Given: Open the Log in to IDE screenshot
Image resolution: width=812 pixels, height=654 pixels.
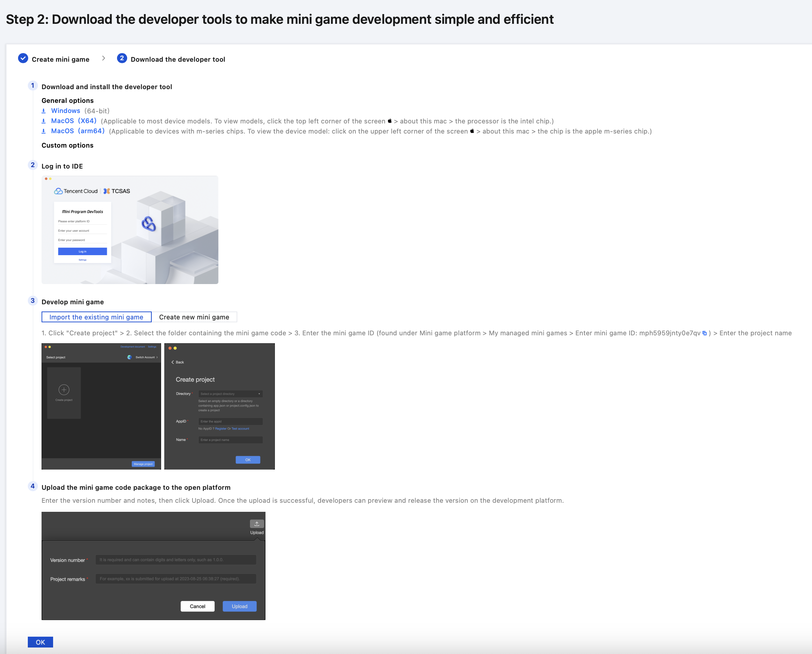Looking at the screenshot, I should 130,230.
